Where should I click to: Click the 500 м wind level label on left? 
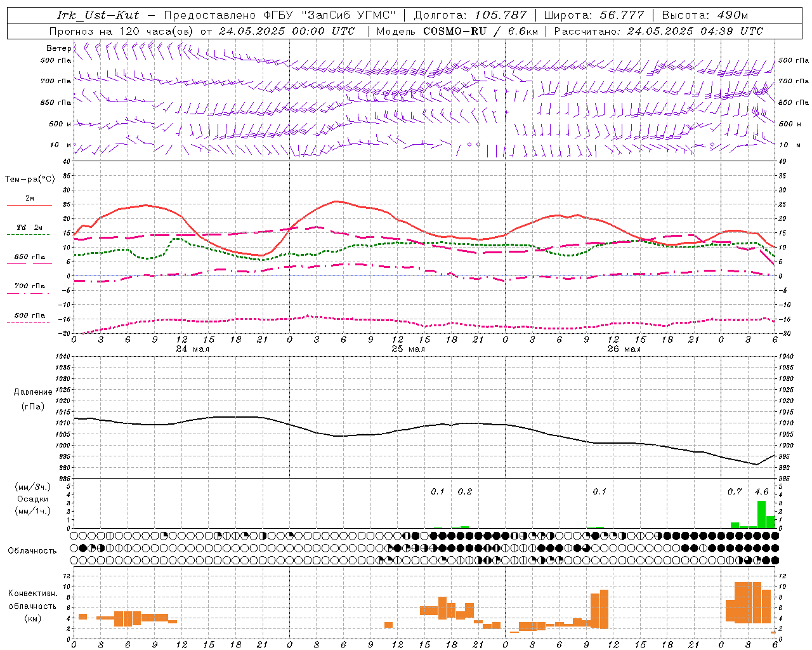click(x=56, y=124)
